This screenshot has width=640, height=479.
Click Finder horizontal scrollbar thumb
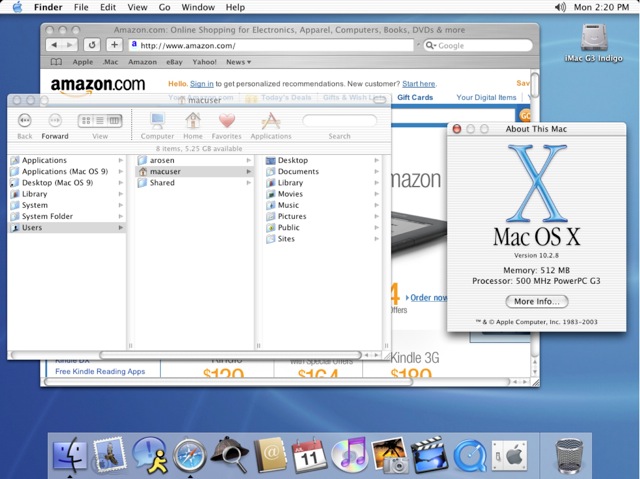231,355
